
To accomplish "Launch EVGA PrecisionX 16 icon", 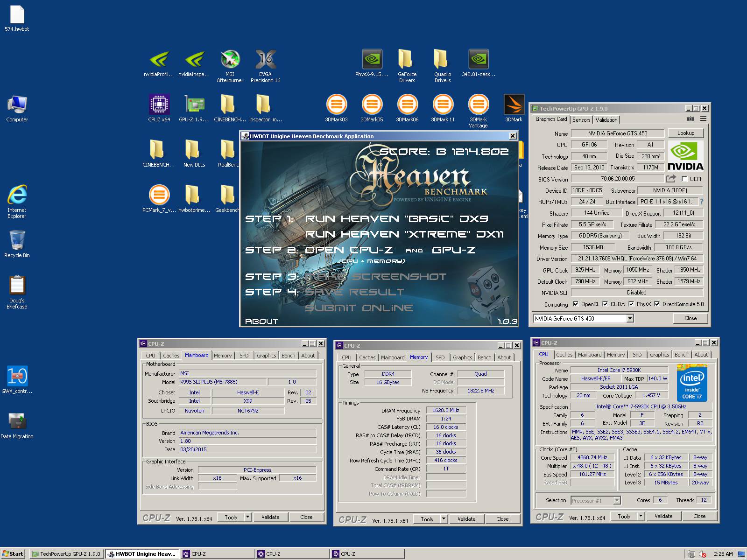I will pyautogui.click(x=265, y=66).
